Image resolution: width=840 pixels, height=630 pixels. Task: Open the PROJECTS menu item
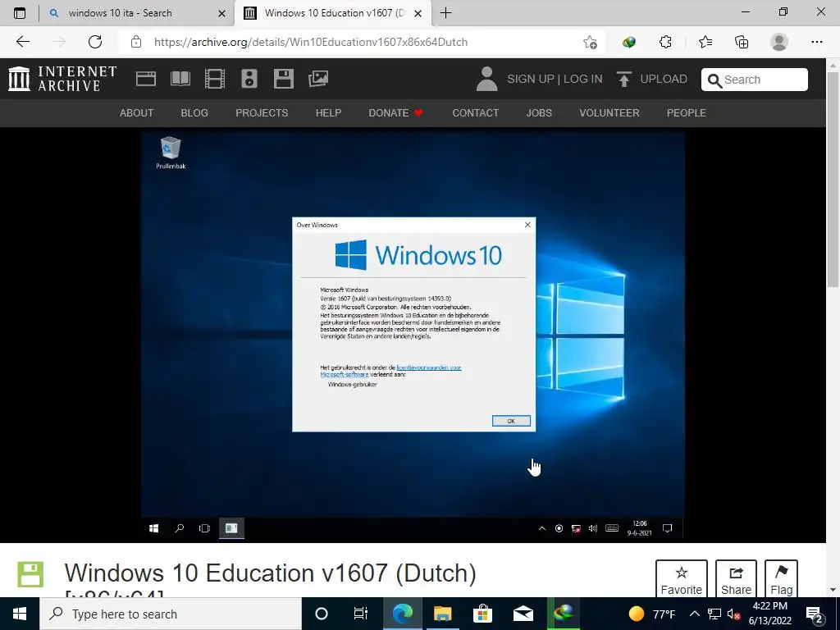click(262, 113)
